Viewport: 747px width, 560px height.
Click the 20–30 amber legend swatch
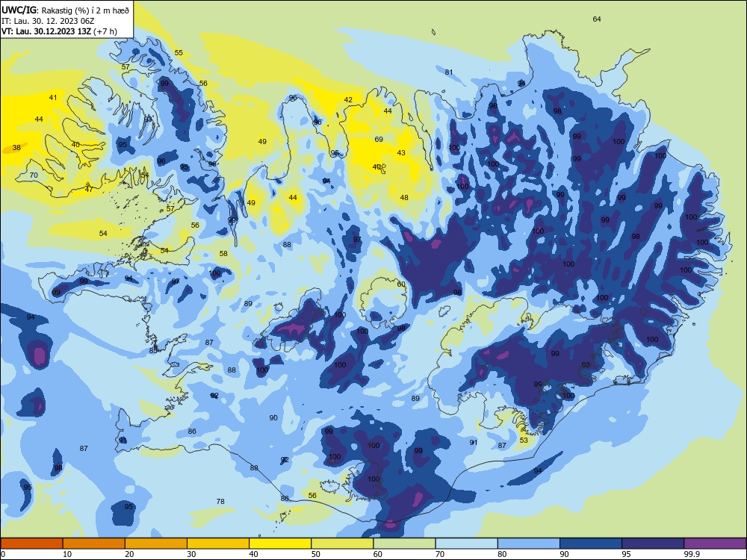[x=156, y=544]
